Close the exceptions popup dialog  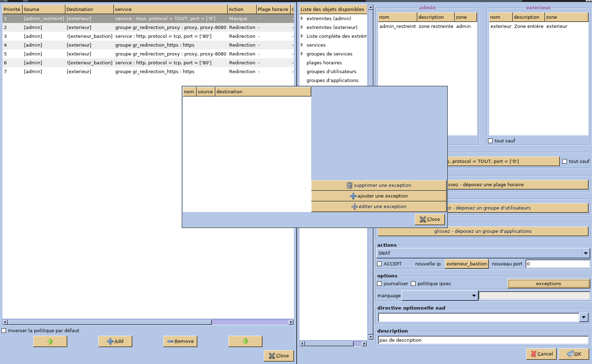coord(429,219)
